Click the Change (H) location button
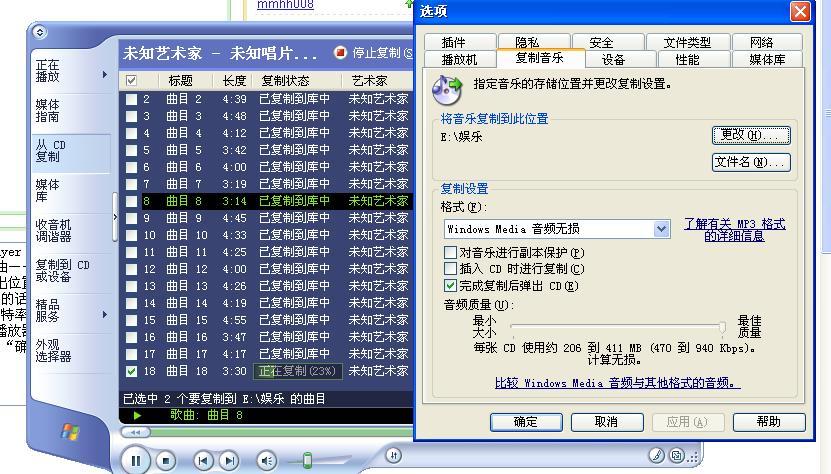Screen dimensions: 831x474 point(751,135)
